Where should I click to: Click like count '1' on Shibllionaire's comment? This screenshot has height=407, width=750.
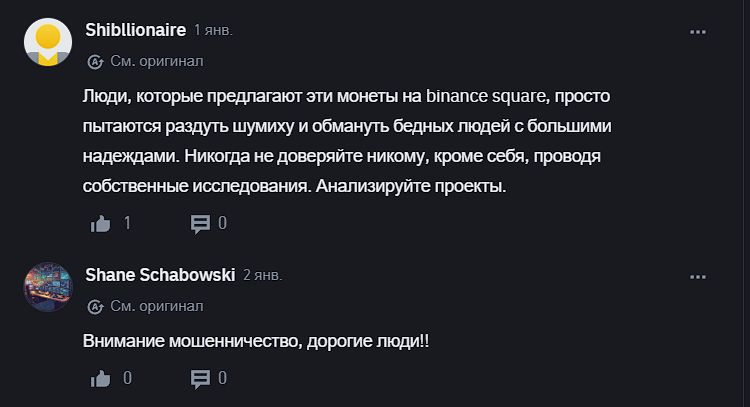pos(127,223)
